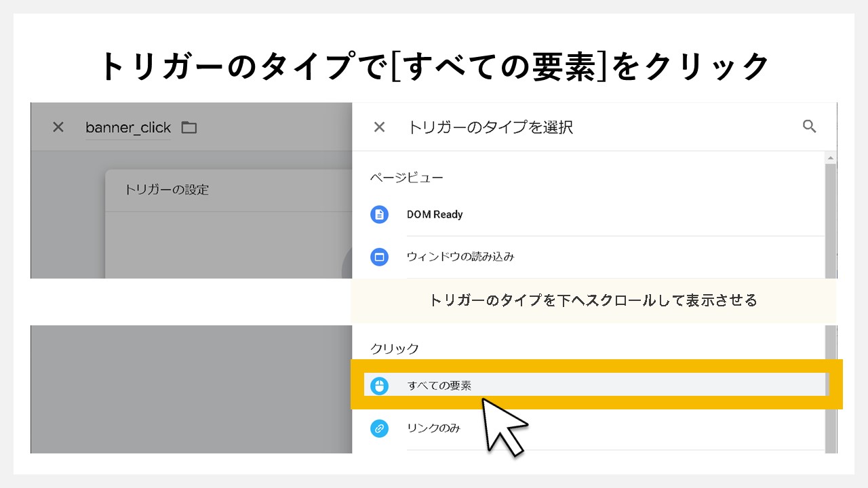Click the folder icon next to banner_click

click(189, 127)
